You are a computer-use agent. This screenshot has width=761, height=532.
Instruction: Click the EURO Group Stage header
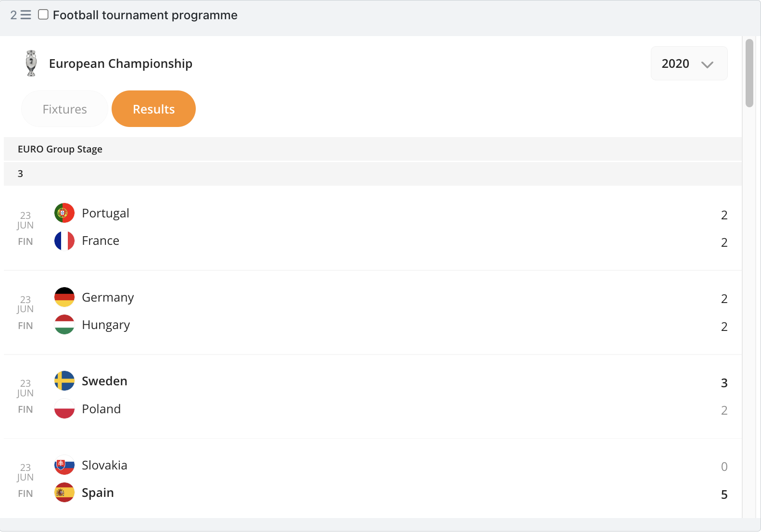[x=373, y=149]
